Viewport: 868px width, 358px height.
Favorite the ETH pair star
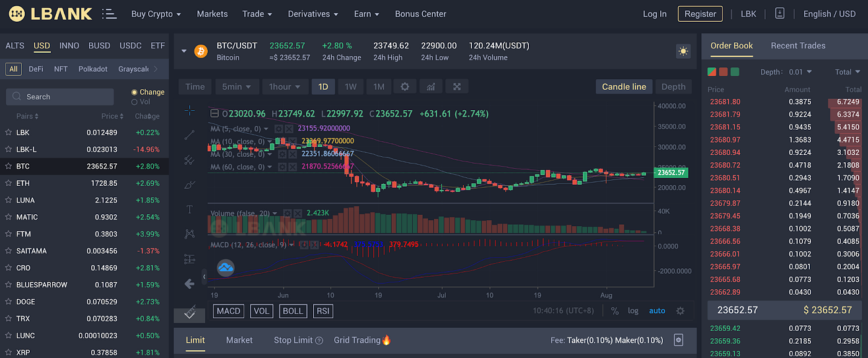(x=9, y=183)
